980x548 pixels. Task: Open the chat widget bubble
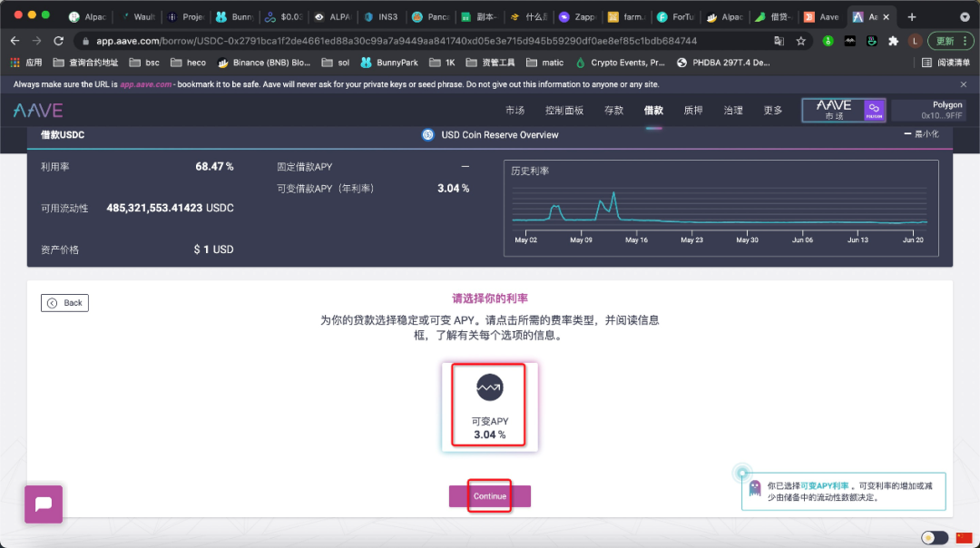[43, 504]
